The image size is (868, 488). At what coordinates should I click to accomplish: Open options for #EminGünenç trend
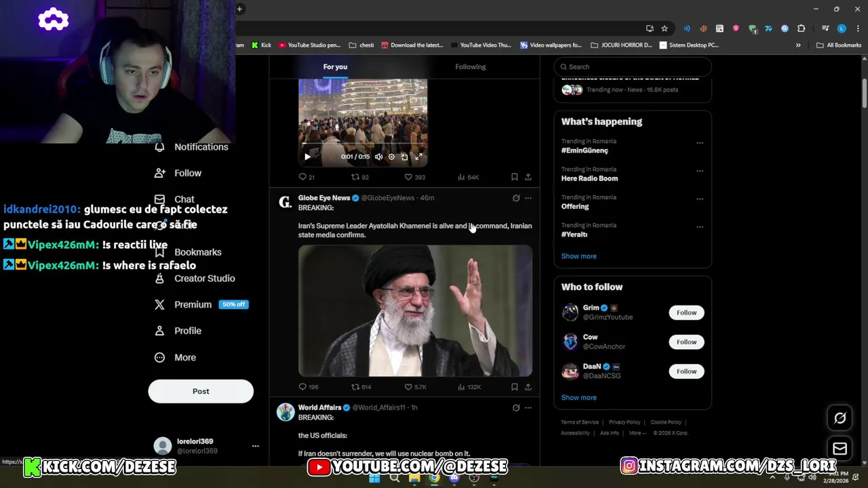[700, 143]
